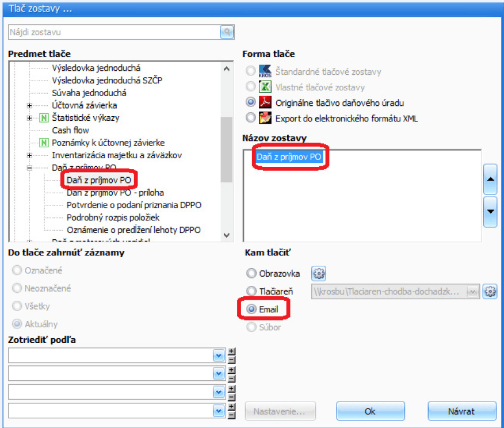Select Tlačiareň radio button
This screenshot has height=428, width=504.
pyautogui.click(x=251, y=292)
